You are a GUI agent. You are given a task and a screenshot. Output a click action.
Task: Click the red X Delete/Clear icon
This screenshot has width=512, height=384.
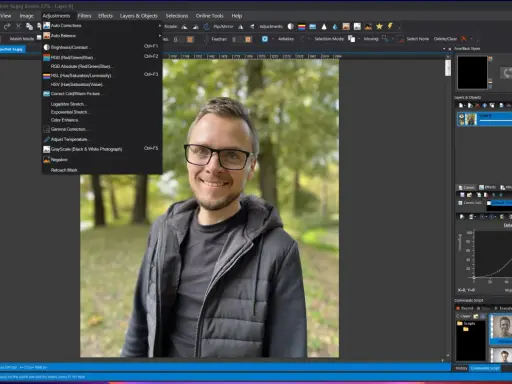click(464, 39)
